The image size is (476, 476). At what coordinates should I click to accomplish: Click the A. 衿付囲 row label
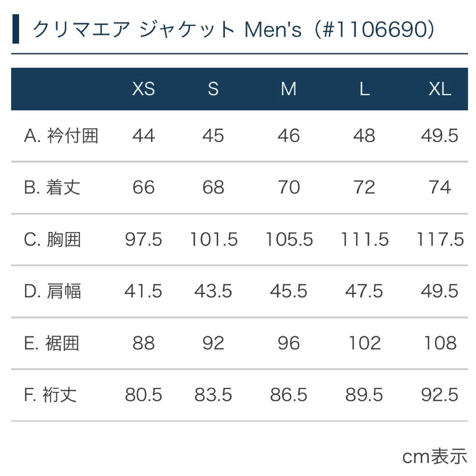click(61, 136)
